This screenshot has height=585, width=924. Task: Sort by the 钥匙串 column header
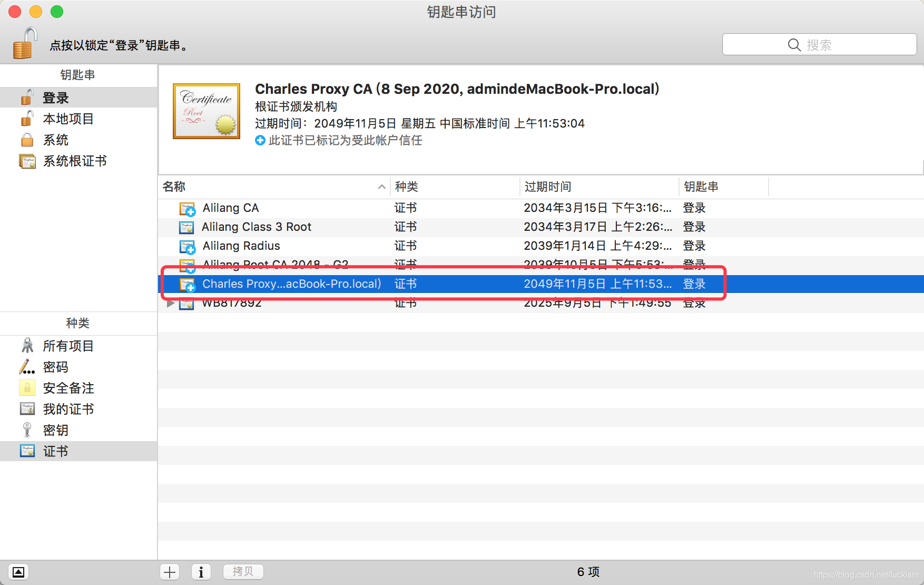pos(724,187)
